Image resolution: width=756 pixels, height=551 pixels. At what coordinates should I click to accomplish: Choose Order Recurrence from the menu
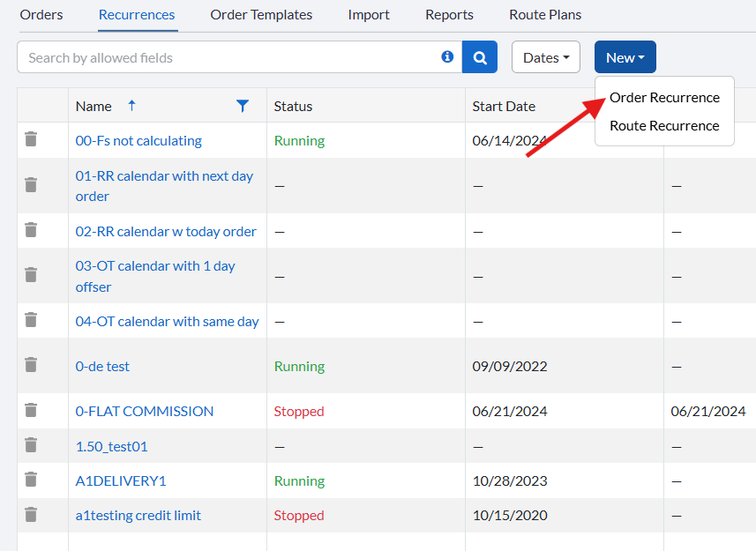664,97
